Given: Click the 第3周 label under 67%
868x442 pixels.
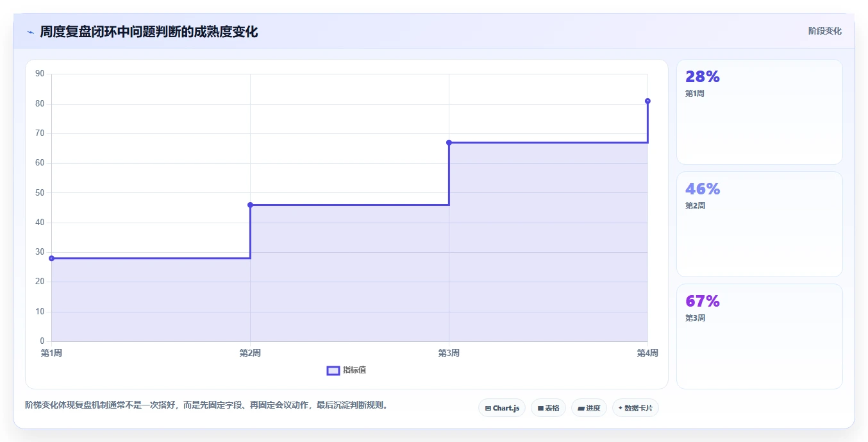Looking at the screenshot, I should point(695,318).
